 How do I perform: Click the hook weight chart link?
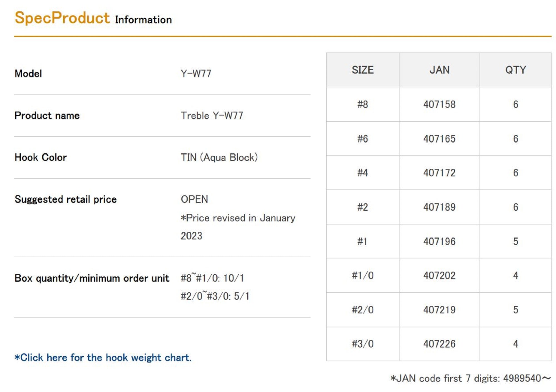click(x=103, y=358)
